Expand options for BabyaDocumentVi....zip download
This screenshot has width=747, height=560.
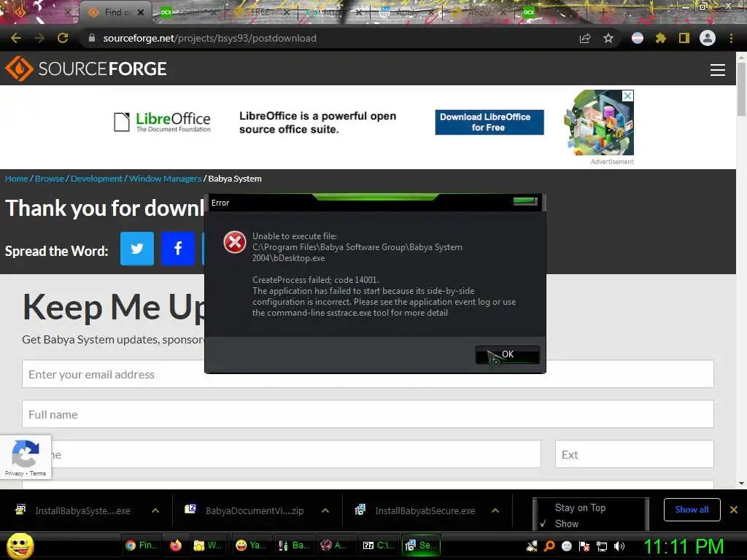click(325, 510)
